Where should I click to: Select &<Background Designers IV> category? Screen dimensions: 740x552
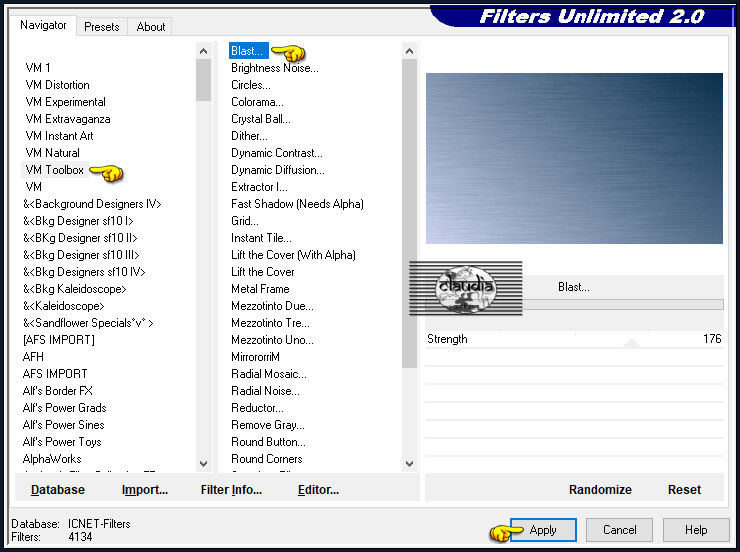pos(92,204)
